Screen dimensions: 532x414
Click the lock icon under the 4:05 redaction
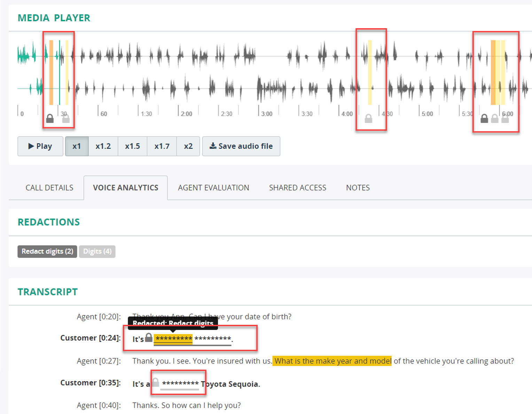369,118
